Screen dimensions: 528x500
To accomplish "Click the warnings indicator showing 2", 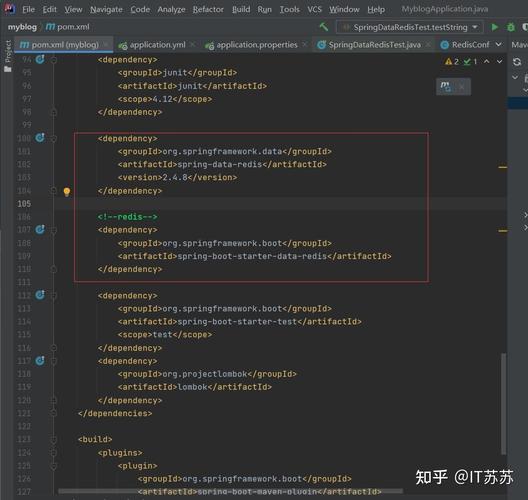I will (452, 62).
